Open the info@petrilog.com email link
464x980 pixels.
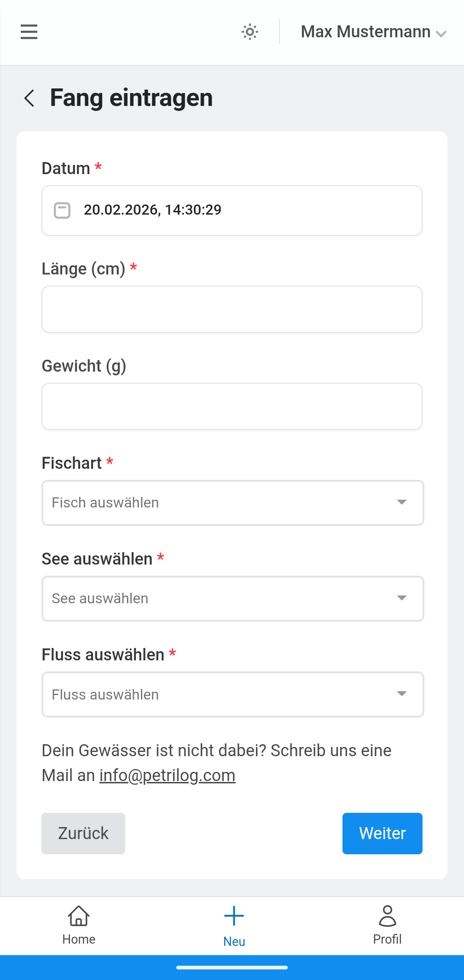point(167,776)
